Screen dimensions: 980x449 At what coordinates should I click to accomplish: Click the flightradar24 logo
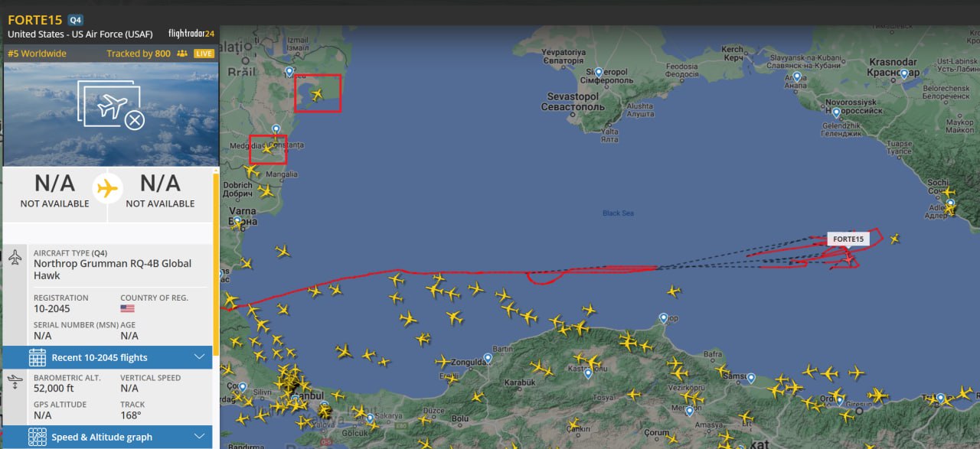pos(191,34)
